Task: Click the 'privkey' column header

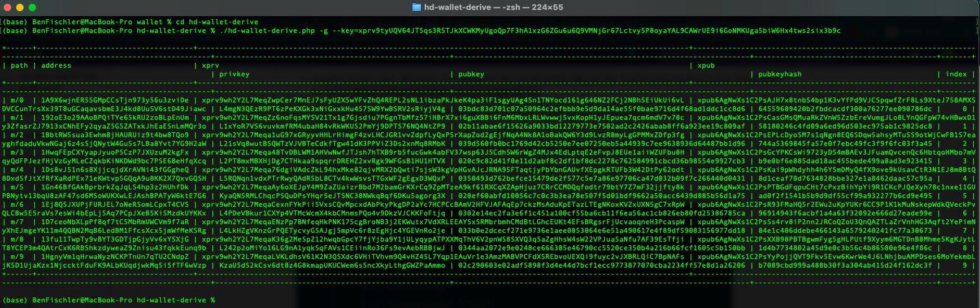Action: coord(234,74)
